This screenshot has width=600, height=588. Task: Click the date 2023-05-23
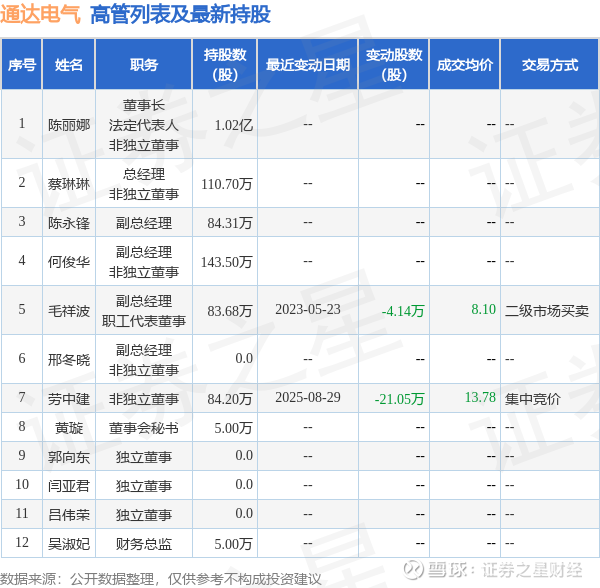[308, 309]
